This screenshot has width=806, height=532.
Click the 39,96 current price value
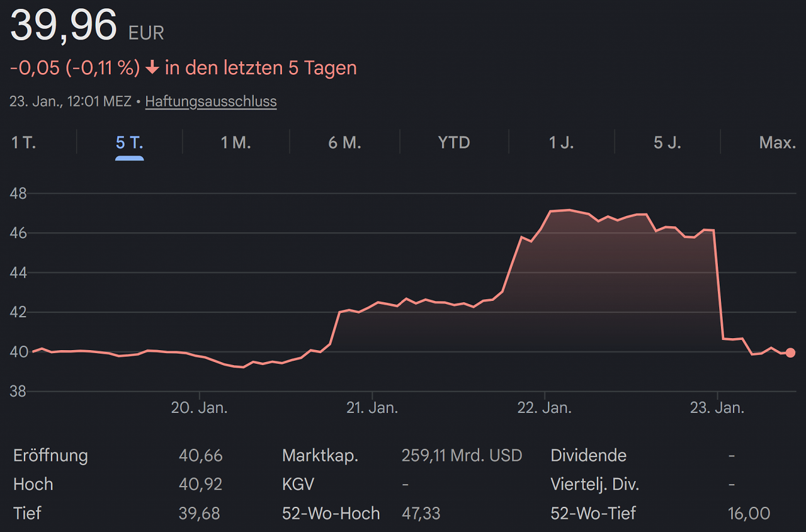[64, 26]
